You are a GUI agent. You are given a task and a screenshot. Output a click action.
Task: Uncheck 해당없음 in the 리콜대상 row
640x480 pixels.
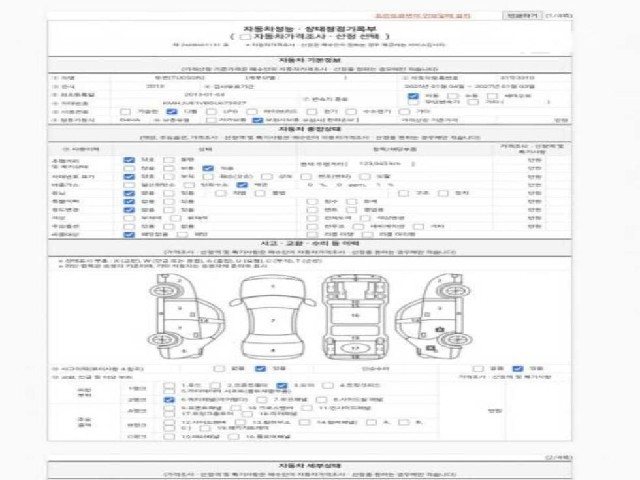[129, 235]
